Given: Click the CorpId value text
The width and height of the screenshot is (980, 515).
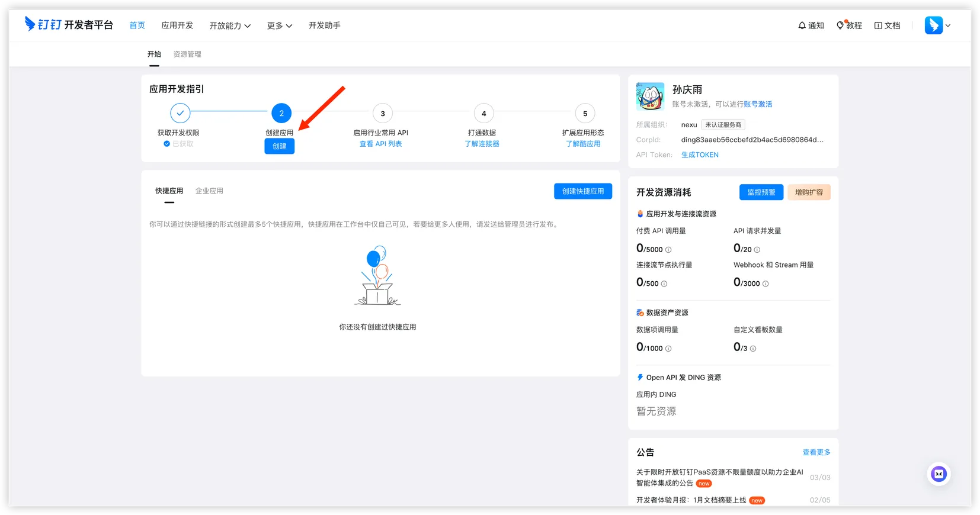Looking at the screenshot, I should click(x=752, y=140).
